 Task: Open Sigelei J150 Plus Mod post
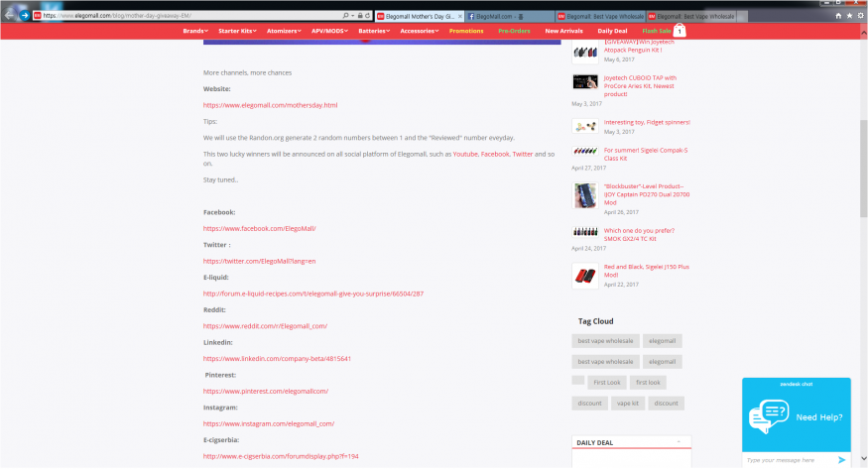click(646, 271)
